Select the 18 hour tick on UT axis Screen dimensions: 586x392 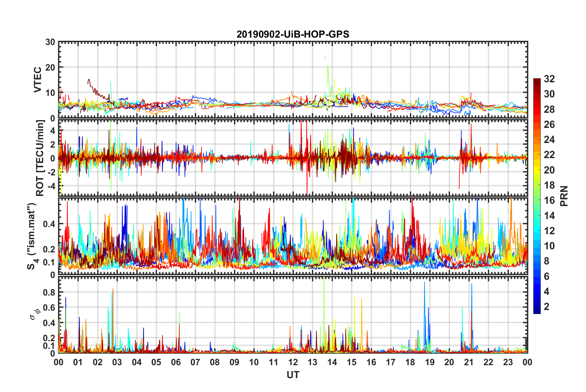click(x=410, y=362)
